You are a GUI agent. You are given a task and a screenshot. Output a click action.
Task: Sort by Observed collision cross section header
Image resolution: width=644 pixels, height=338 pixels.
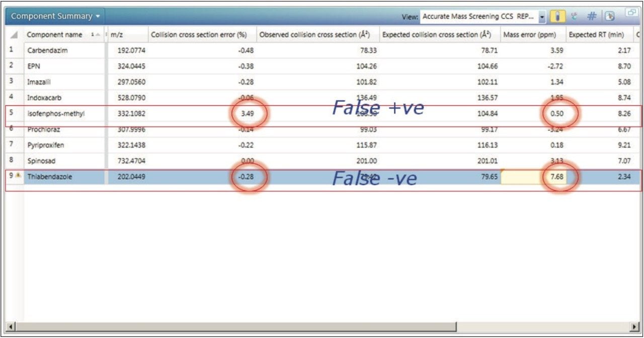point(315,35)
